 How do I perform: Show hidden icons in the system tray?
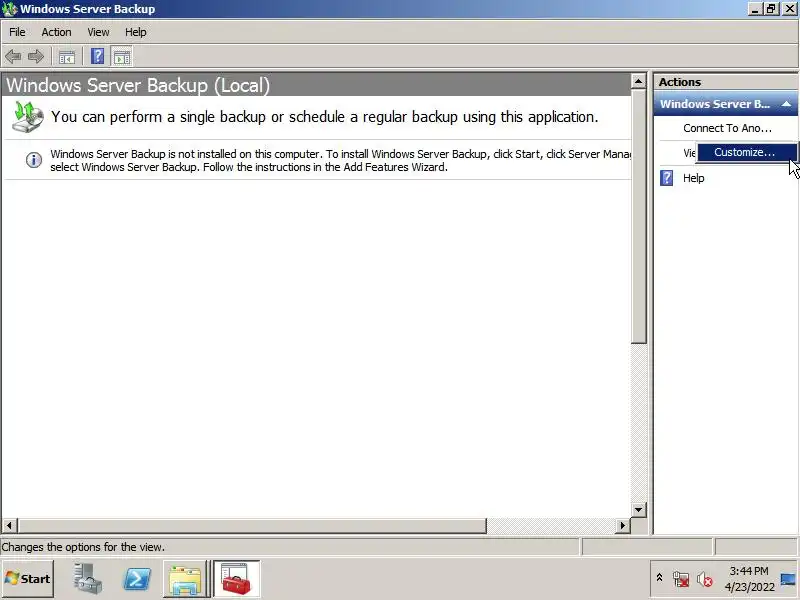coord(659,578)
